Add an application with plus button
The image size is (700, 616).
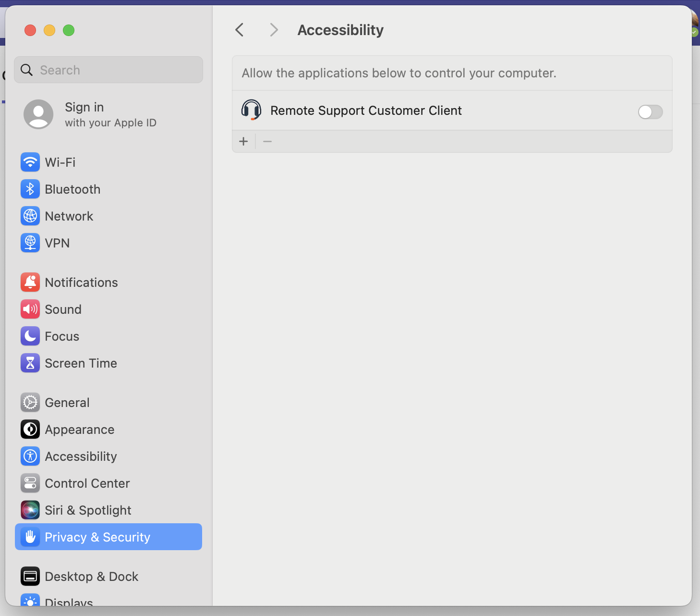pos(243,141)
